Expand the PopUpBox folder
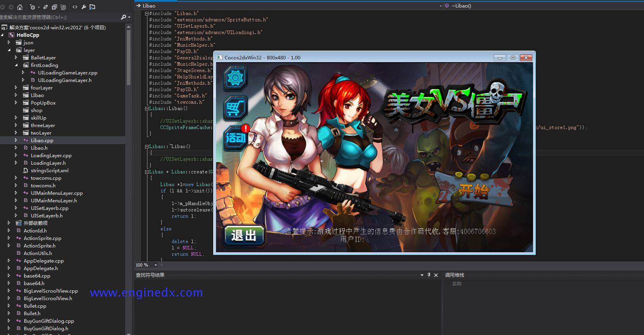Viewport: 644px width, 335px height. (16, 103)
